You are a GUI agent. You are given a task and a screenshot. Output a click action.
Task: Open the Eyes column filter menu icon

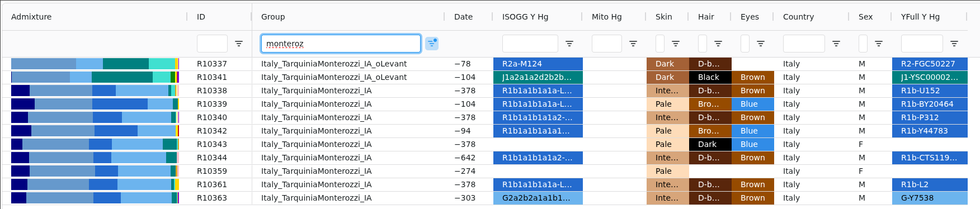click(x=761, y=44)
